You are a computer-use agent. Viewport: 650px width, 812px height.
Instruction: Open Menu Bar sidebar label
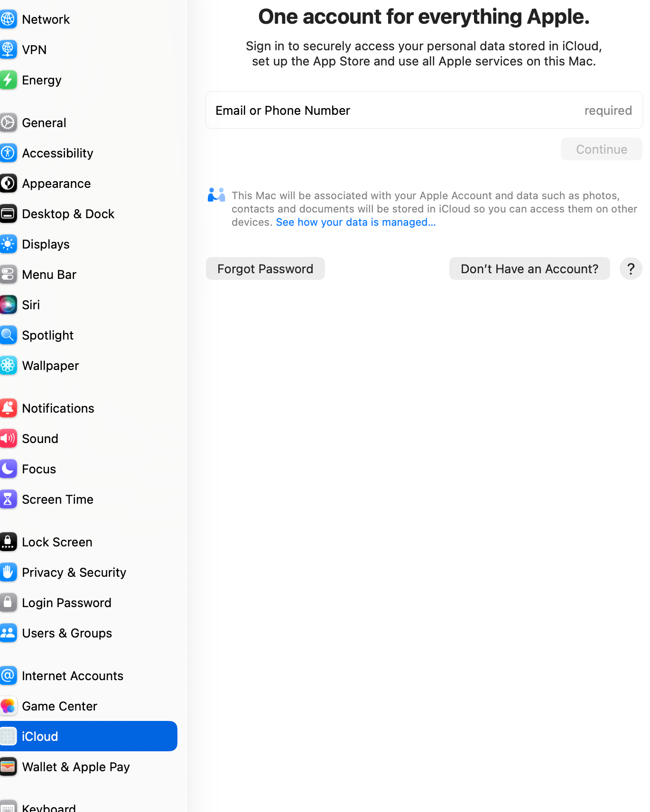click(x=49, y=274)
